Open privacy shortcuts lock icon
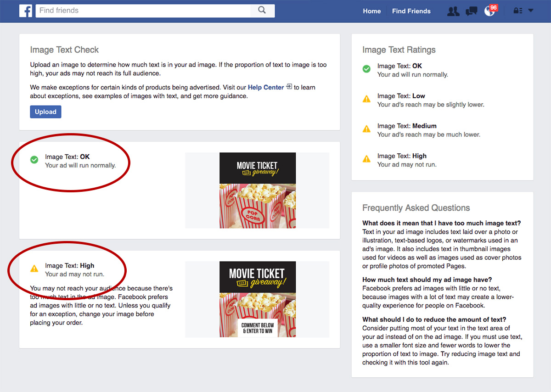Screen dimensions: 551x392 point(518,11)
